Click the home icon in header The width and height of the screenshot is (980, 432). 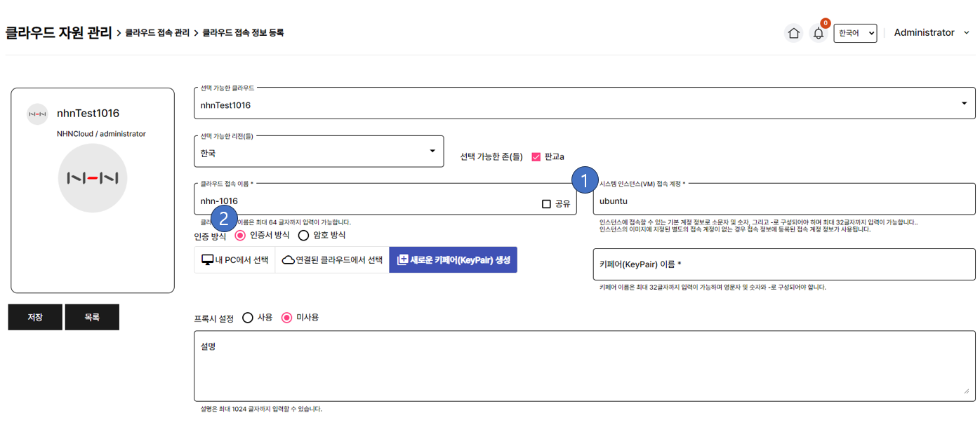pyautogui.click(x=793, y=33)
